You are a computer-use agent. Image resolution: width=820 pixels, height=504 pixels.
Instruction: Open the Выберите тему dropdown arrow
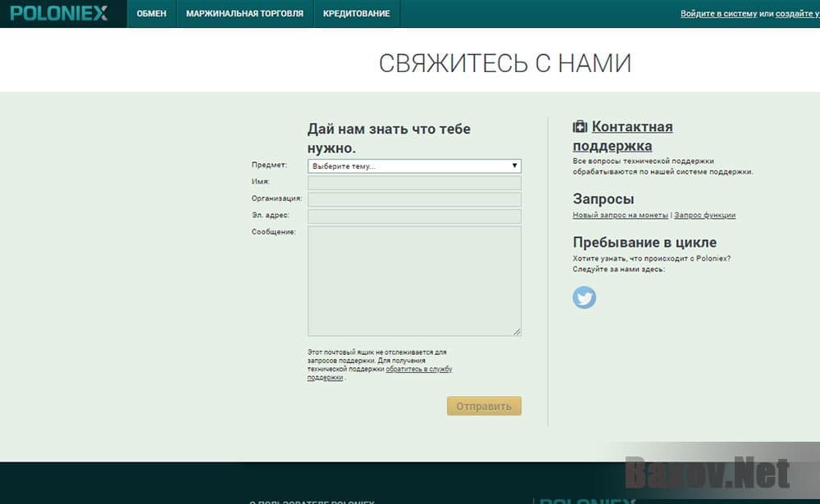point(515,166)
